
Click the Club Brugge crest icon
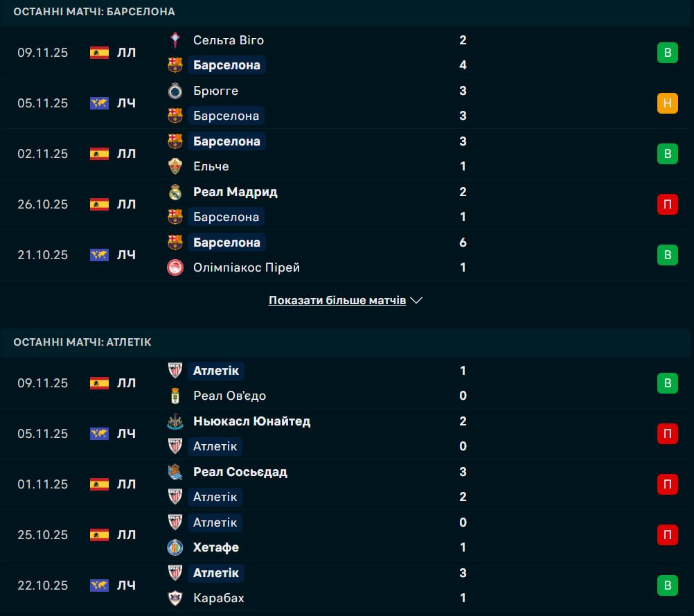tap(175, 91)
